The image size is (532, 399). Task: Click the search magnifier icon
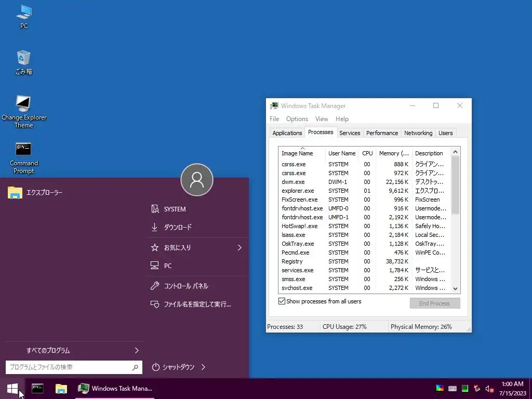(135, 367)
